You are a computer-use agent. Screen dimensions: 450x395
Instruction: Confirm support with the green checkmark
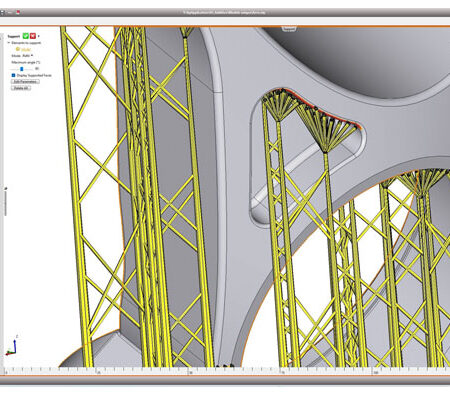pos(26,36)
